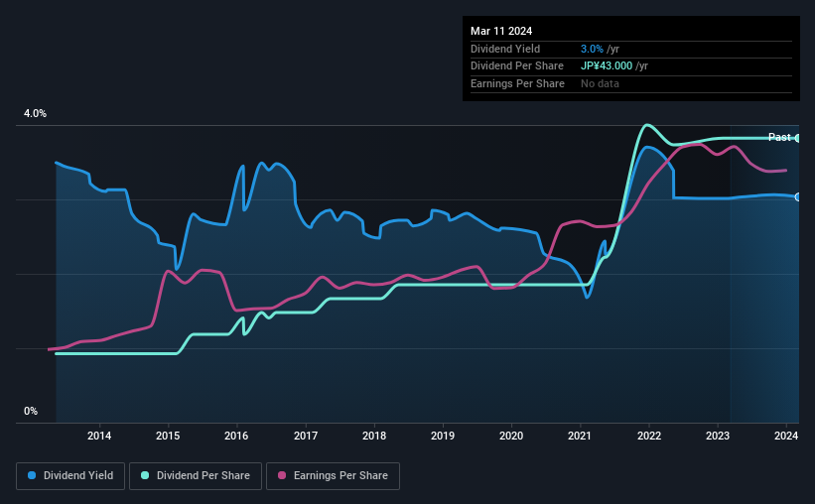Toggle the Dividend Yield legend button
Screen dimensions: 815x504
tap(70, 476)
